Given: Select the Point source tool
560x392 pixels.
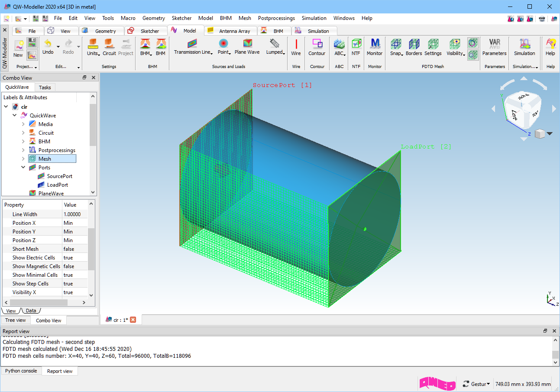Looking at the screenshot, I should click(224, 47).
